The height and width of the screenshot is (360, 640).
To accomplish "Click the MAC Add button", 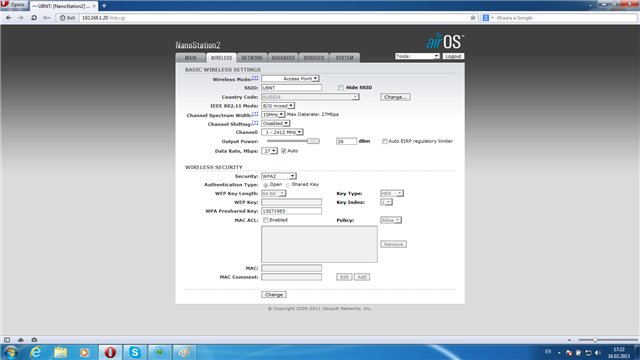I will pos(362,277).
